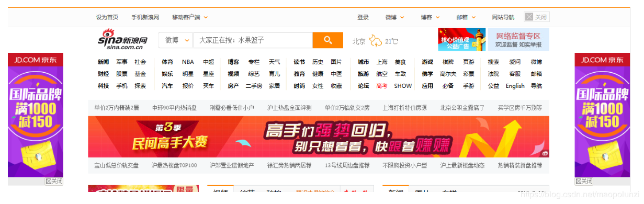Open 手机新浪网 link
644x204 pixels.
[x=145, y=17]
